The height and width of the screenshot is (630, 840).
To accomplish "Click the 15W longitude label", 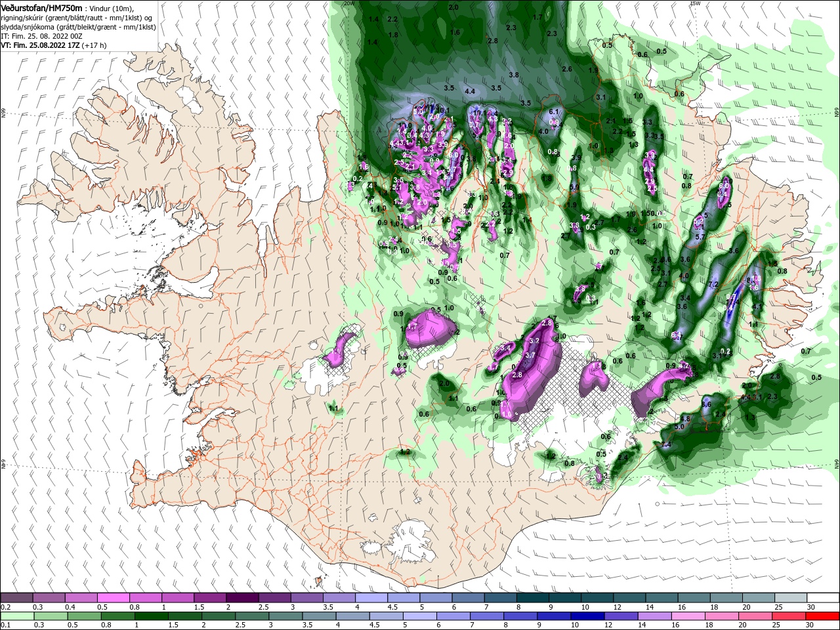I will pyautogui.click(x=695, y=3).
